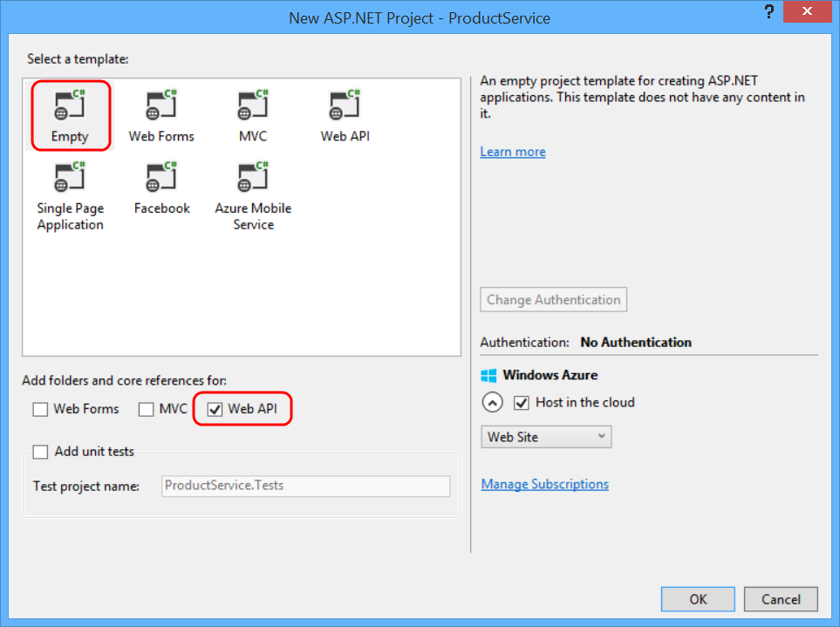Screen dimensions: 840x627
Task: Pick the Azure Mobile Service template
Action: [253, 196]
